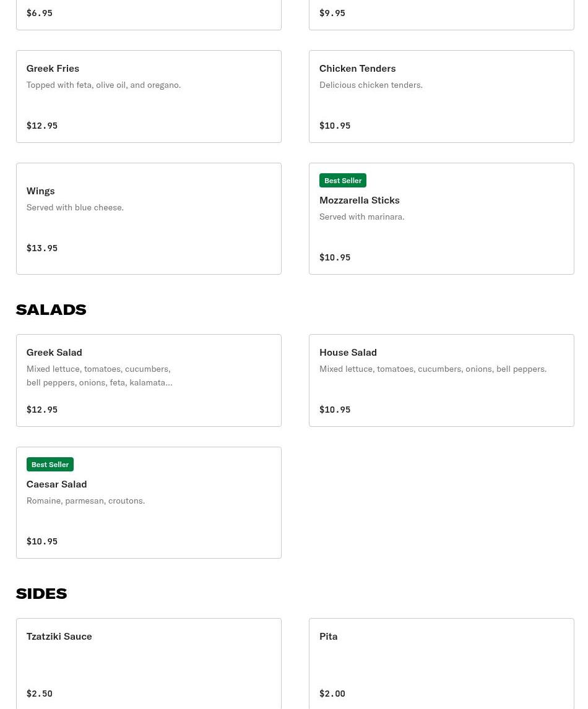
Task: Click the SIDES section heading
Action: [41, 593]
